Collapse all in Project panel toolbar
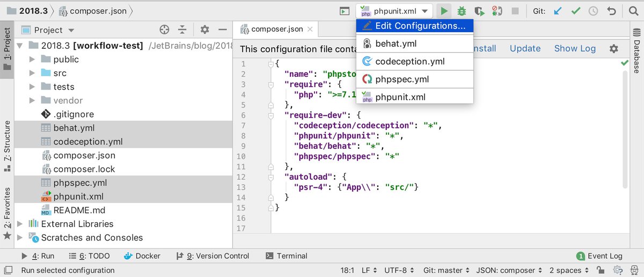The width and height of the screenshot is (644, 277). pos(182,30)
